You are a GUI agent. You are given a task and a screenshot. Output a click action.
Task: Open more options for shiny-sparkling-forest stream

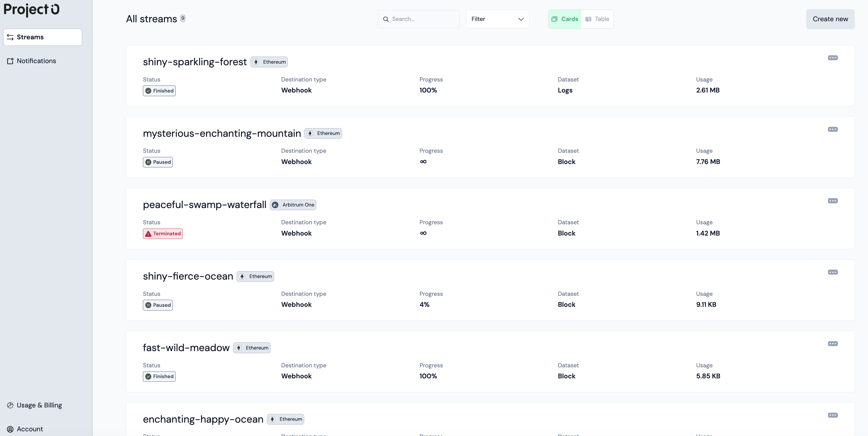click(x=833, y=58)
